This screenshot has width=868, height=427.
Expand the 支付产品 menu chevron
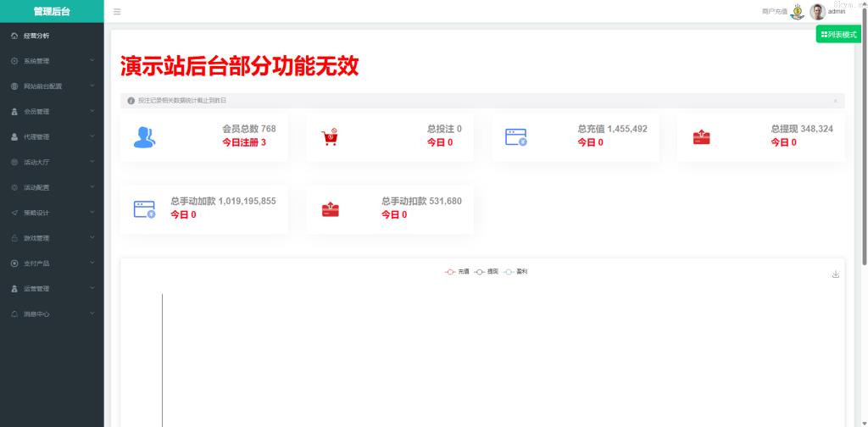pos(92,263)
